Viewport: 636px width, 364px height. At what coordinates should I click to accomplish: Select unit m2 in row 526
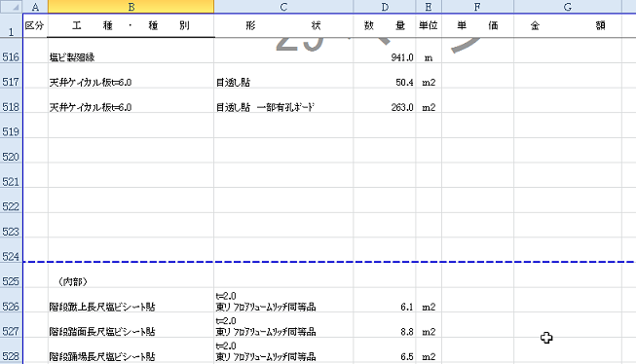(x=429, y=300)
